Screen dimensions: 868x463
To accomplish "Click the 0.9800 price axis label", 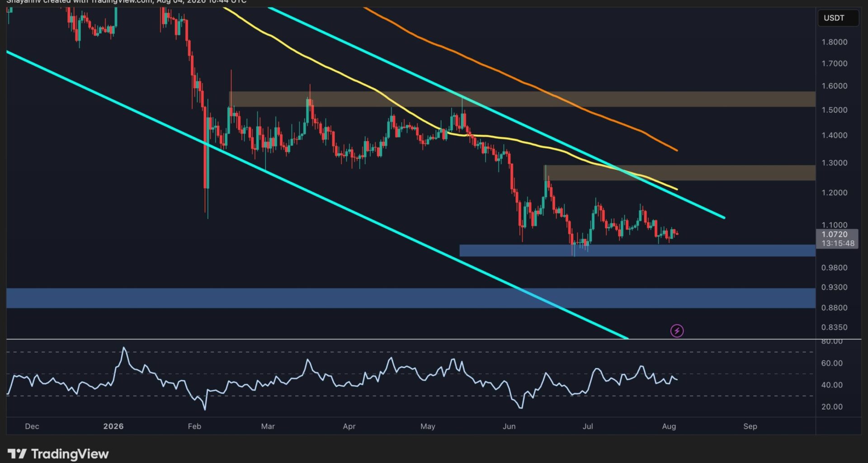I will click(835, 268).
